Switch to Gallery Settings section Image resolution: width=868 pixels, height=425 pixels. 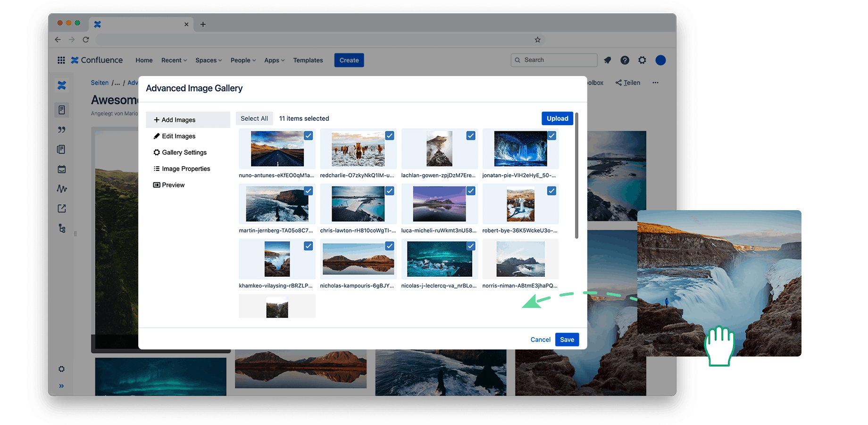click(184, 153)
